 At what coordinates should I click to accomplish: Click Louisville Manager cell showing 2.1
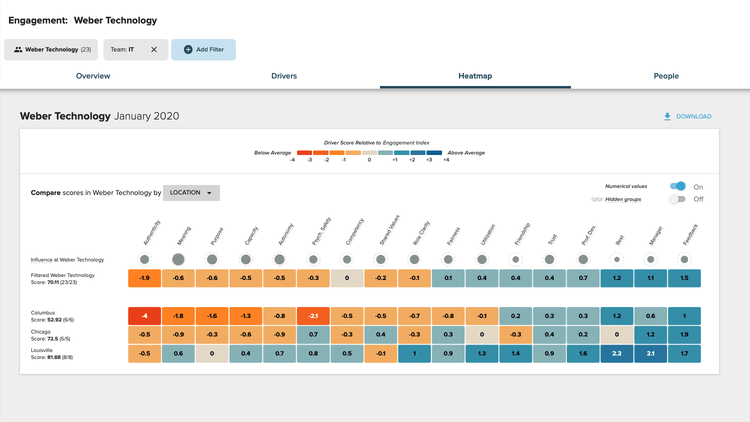[651, 354]
